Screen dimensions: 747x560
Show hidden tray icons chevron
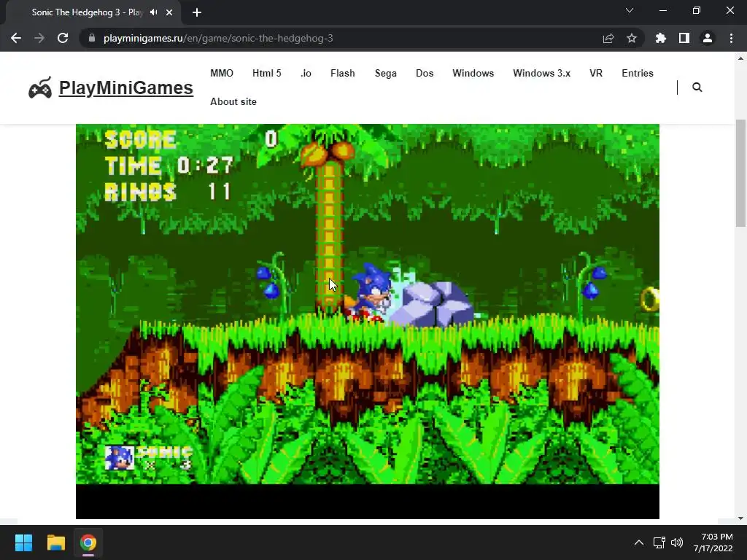click(x=639, y=542)
